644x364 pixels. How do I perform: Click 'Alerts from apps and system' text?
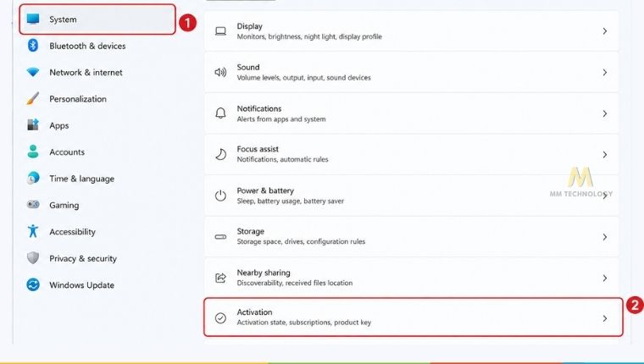(x=281, y=119)
